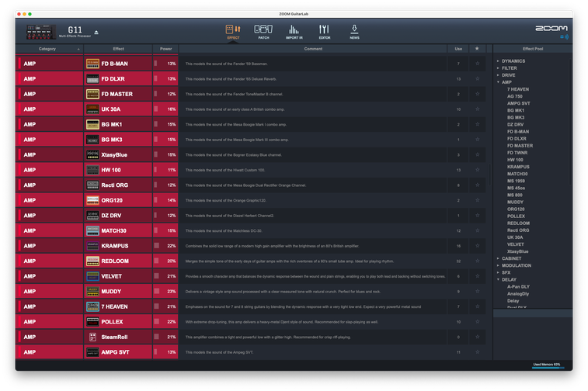Favorite the POLLEX effect star
The height and width of the screenshot is (391, 588).
pos(478,322)
